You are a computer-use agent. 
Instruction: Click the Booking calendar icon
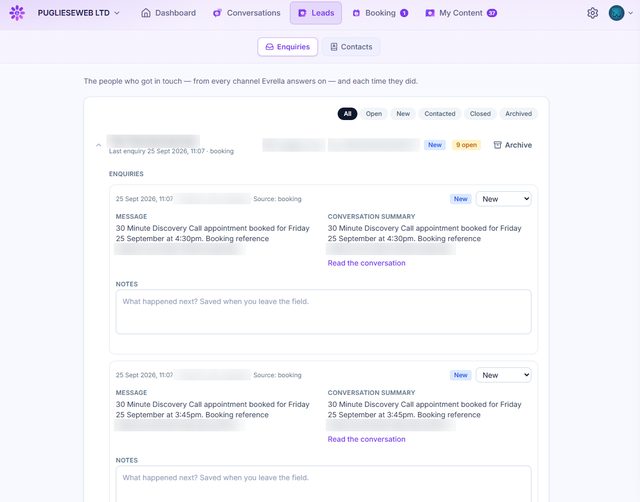(x=356, y=13)
